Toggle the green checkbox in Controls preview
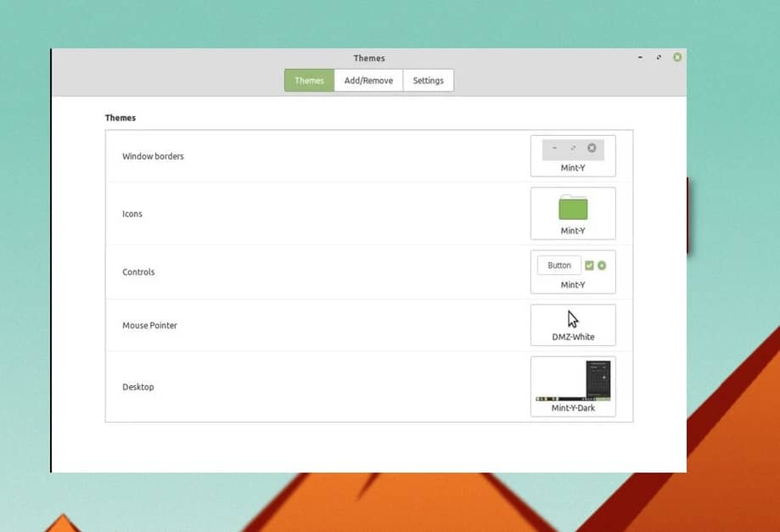The height and width of the screenshot is (532, 780). click(x=590, y=266)
